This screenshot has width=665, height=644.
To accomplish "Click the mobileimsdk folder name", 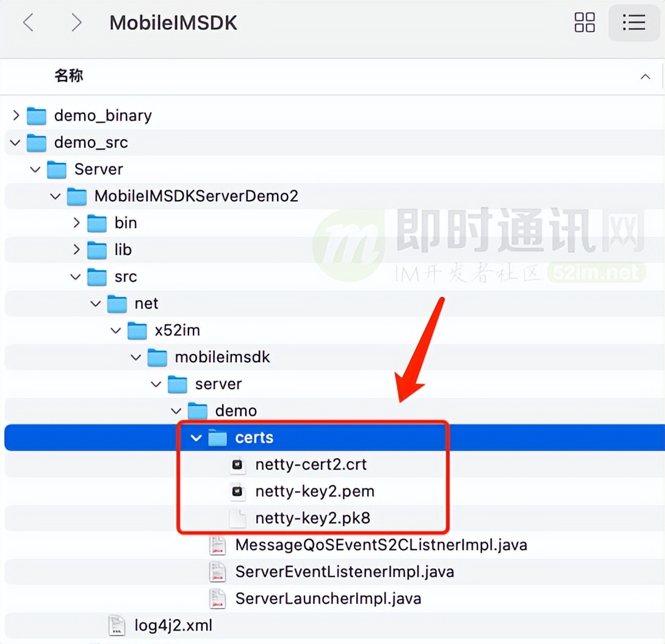I will tap(222, 357).
